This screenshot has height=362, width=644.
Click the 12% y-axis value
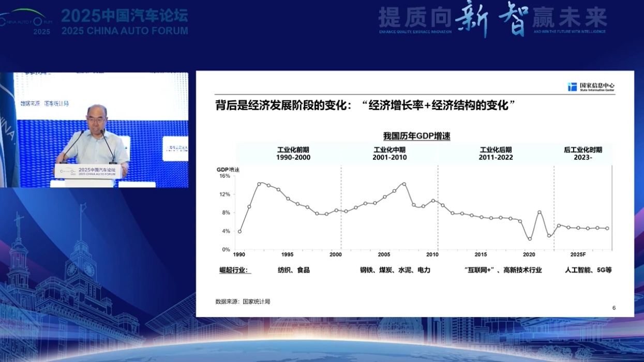[224, 194]
